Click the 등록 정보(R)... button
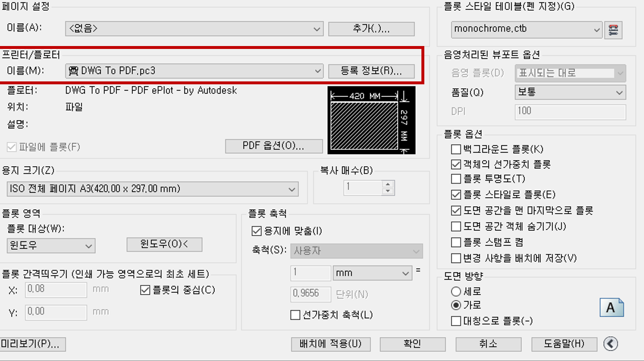 coord(371,71)
